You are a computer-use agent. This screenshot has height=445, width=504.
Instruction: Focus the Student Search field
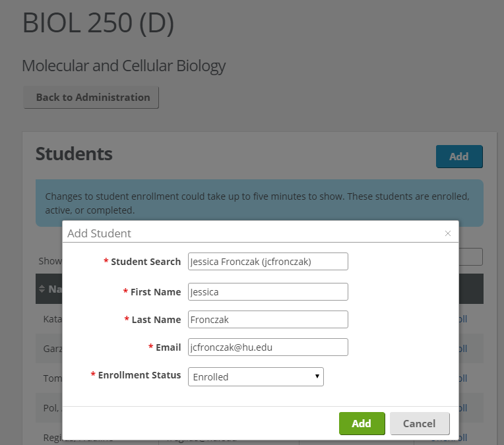268,262
